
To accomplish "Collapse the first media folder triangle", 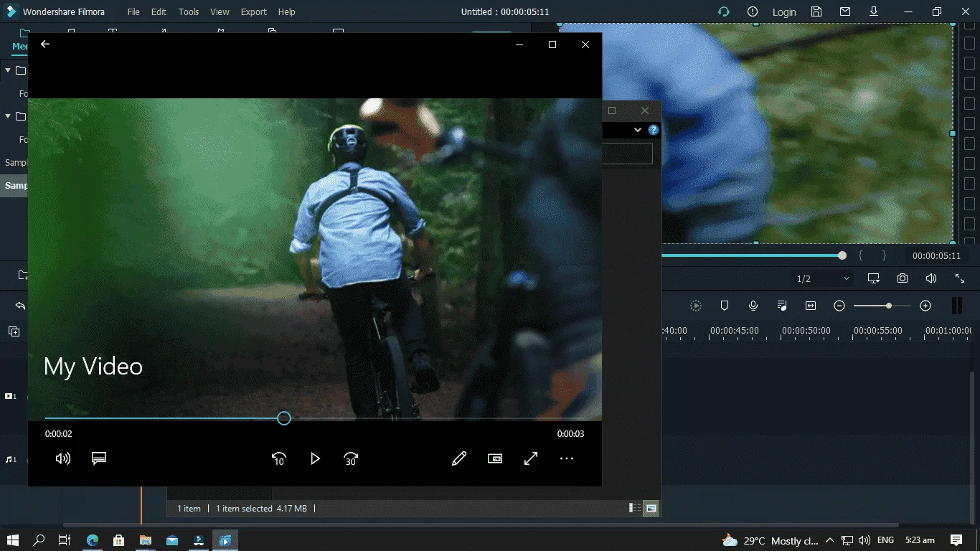I will (x=8, y=70).
